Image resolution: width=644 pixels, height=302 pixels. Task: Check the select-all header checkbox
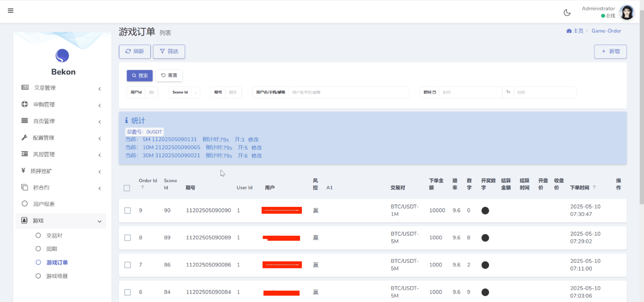click(127, 188)
